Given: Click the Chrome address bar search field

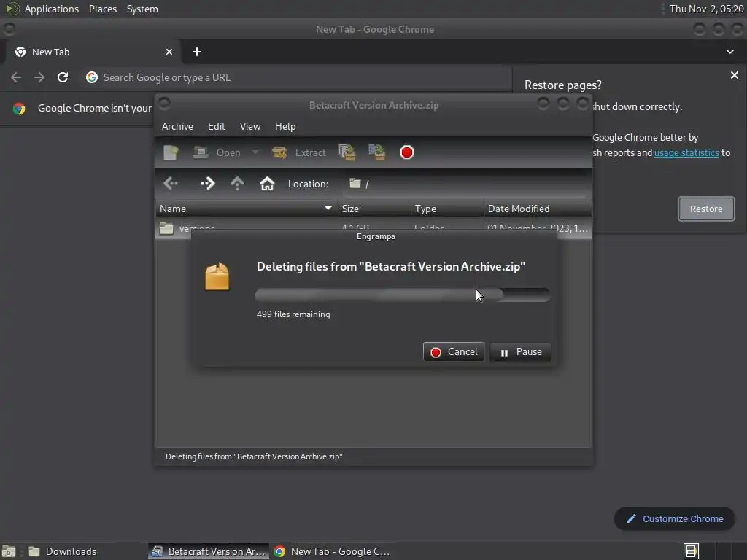Looking at the screenshot, I should tap(295, 77).
